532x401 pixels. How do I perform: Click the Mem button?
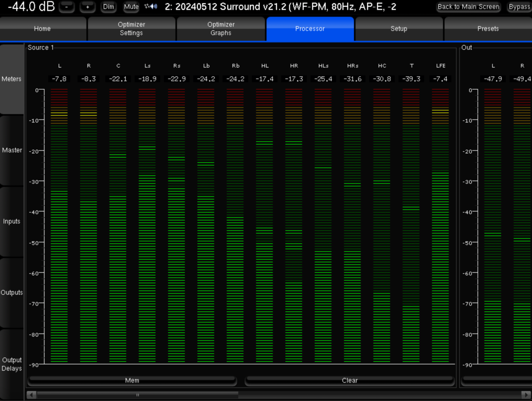point(132,381)
